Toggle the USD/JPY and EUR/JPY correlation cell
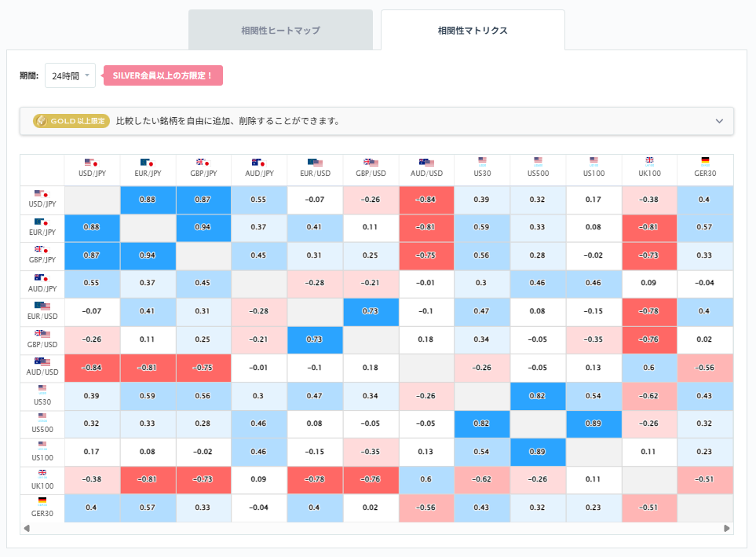The height and width of the screenshot is (557, 756). pyautogui.click(x=148, y=200)
